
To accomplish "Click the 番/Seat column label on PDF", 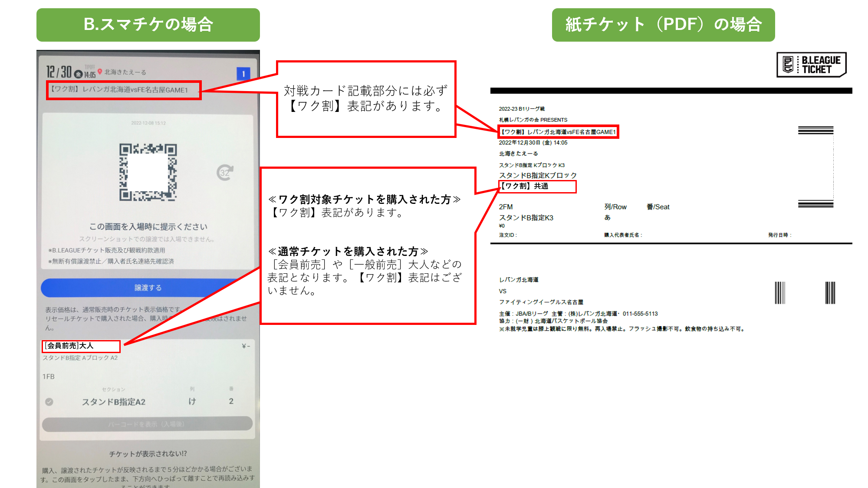I will [658, 207].
